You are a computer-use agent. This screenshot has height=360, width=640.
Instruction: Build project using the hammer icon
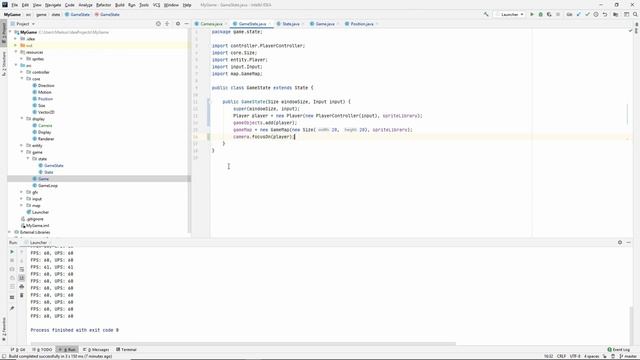[486, 14]
